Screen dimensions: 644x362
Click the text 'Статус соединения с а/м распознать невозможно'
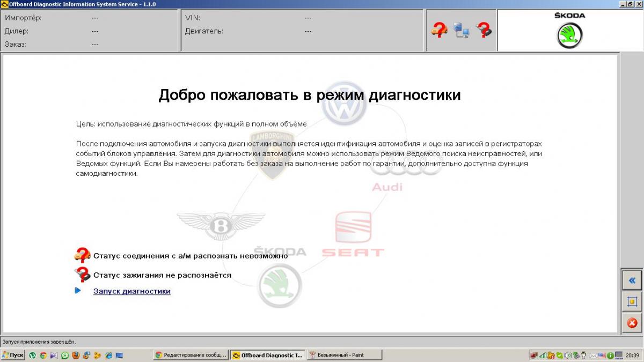click(x=191, y=256)
